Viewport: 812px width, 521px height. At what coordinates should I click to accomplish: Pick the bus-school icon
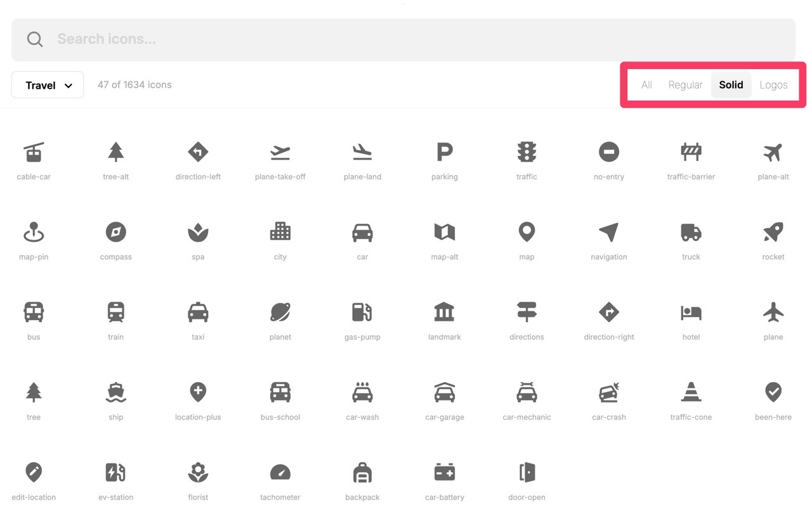[280, 392]
